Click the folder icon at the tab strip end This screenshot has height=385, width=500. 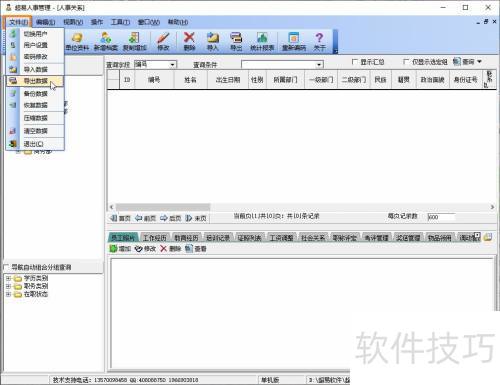(488, 237)
